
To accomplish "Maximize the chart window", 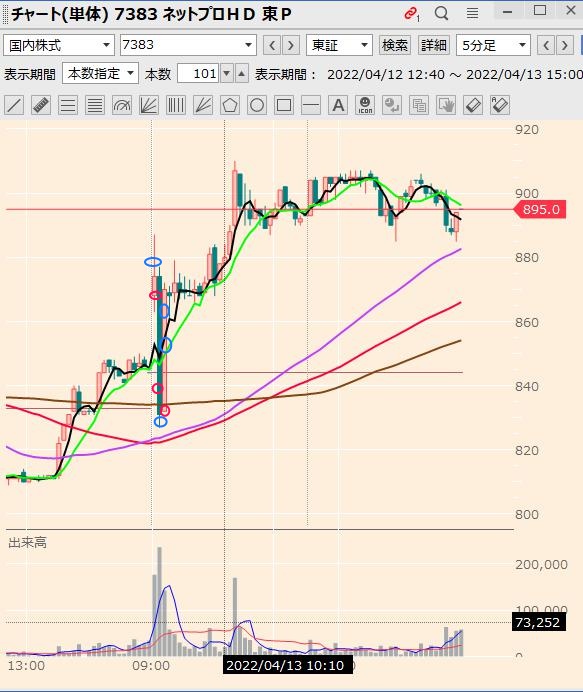I will (540, 11).
